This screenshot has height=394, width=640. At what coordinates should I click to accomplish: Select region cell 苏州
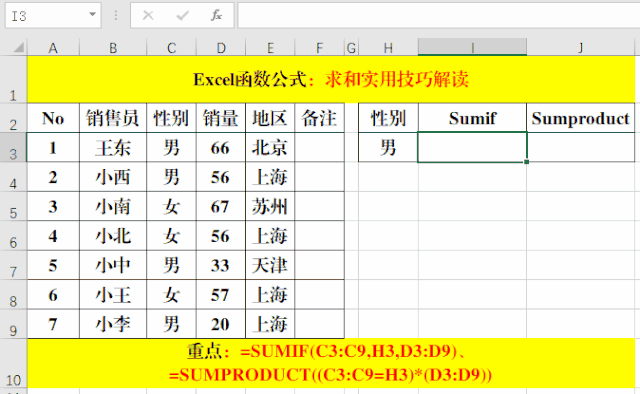[x=270, y=206]
